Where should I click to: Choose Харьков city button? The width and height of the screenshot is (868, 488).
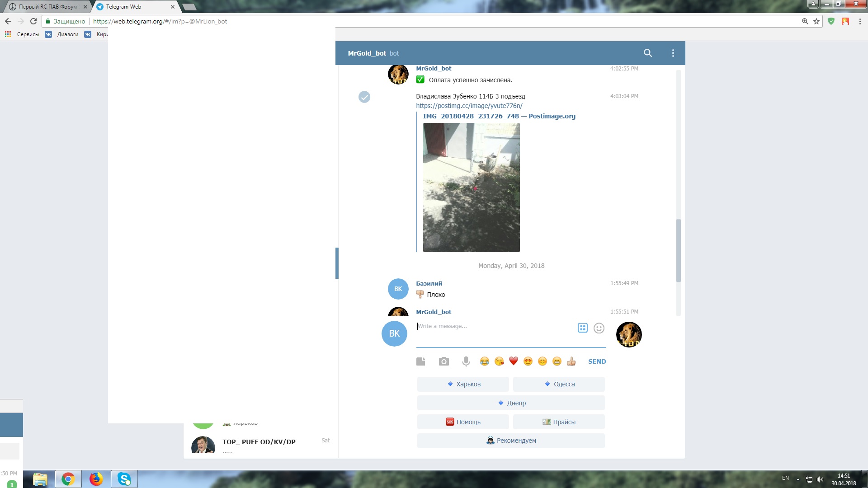463,384
